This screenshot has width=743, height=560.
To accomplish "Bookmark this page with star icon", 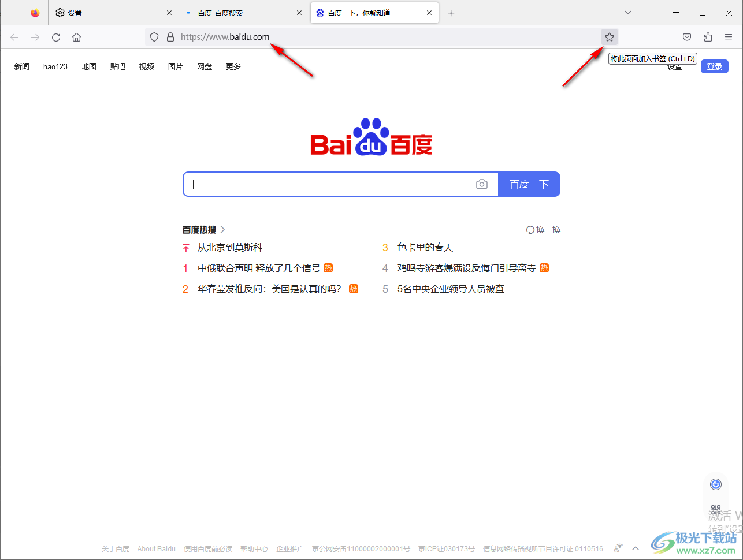I will coord(610,37).
